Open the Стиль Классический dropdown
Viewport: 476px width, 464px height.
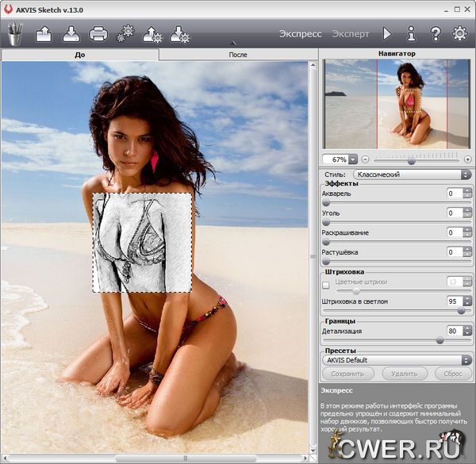[x=410, y=174]
